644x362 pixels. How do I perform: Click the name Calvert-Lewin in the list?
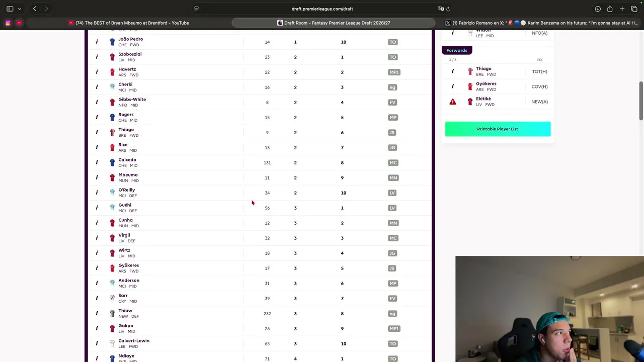(x=134, y=340)
